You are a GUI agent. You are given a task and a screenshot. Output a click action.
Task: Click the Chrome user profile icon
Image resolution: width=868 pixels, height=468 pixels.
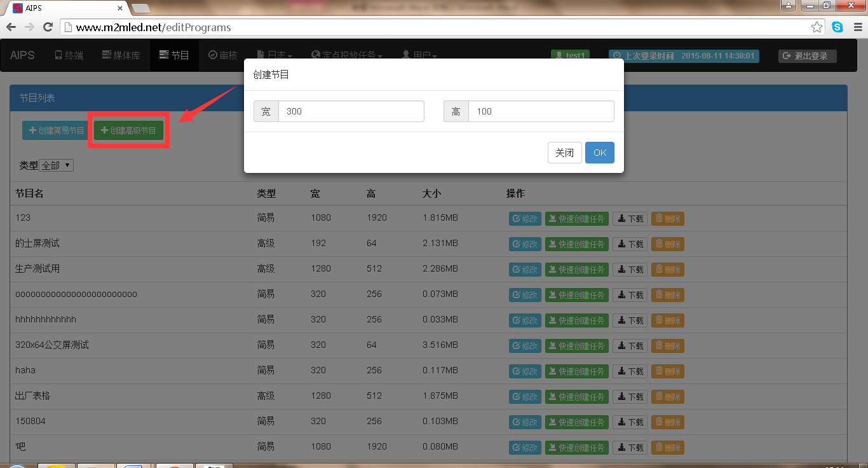(x=788, y=6)
